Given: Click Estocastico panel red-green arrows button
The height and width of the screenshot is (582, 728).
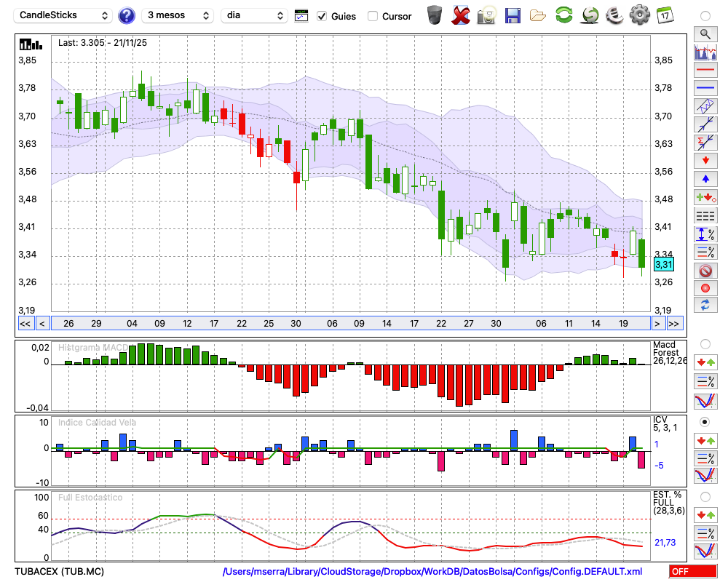Looking at the screenshot, I should (x=705, y=515).
